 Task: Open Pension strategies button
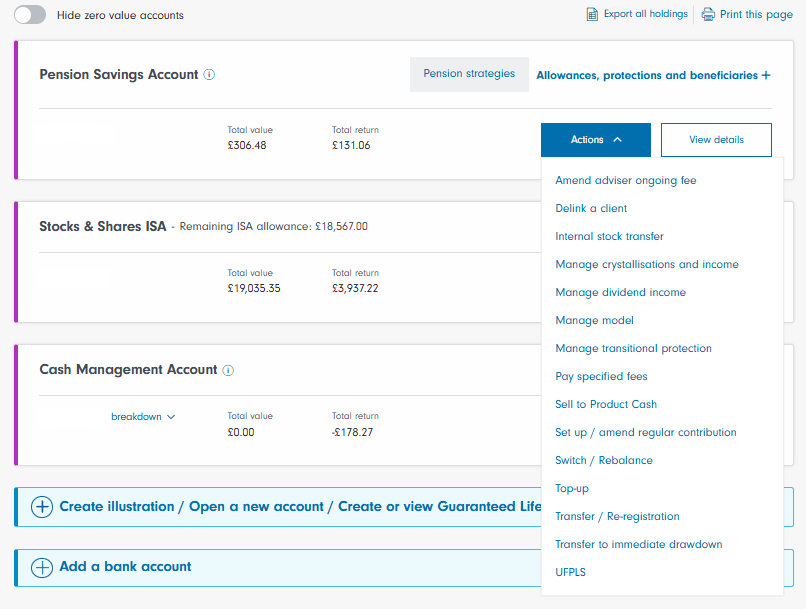coord(469,74)
